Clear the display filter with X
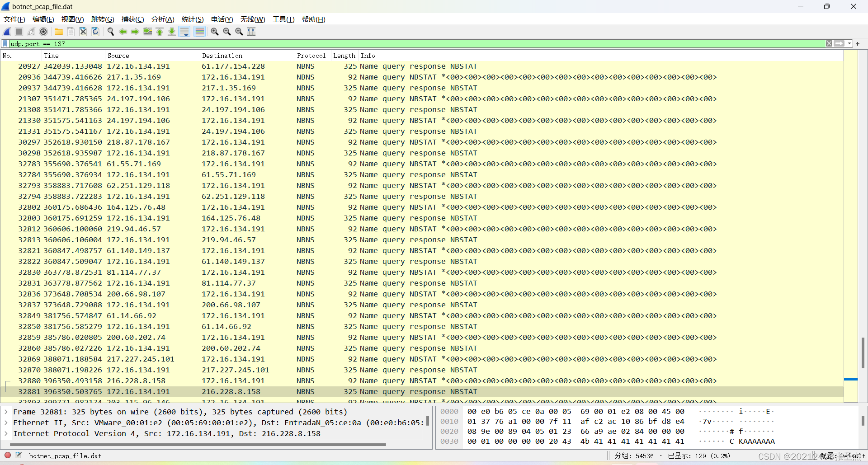The width and height of the screenshot is (868, 465). (x=829, y=44)
